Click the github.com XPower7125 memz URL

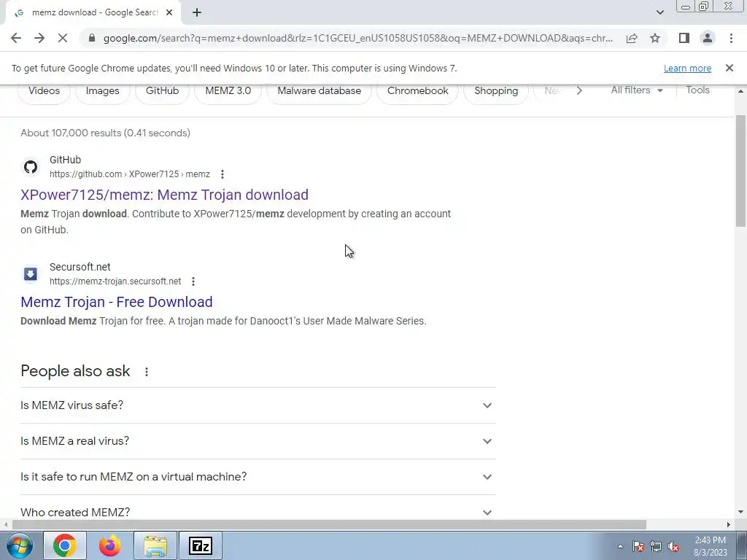click(x=130, y=174)
